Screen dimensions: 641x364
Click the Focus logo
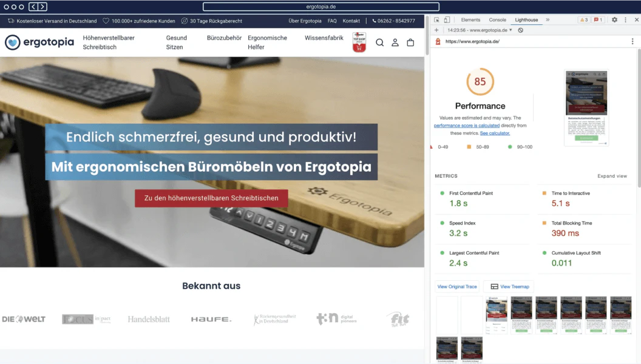tap(86, 319)
